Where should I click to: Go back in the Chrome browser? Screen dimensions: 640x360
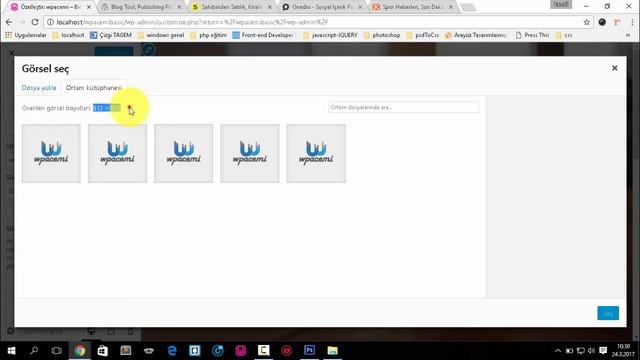pyautogui.click(x=9, y=22)
